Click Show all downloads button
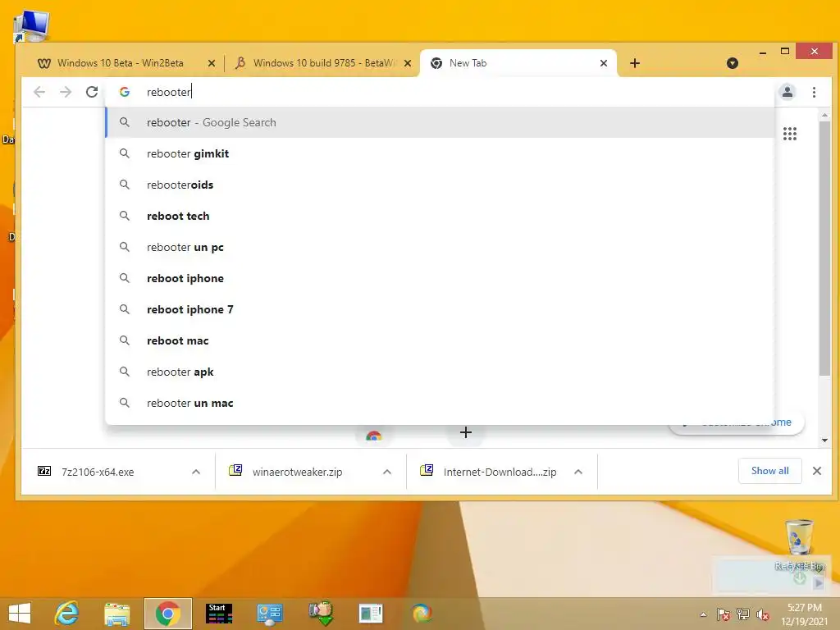The height and width of the screenshot is (630, 840). point(769,471)
